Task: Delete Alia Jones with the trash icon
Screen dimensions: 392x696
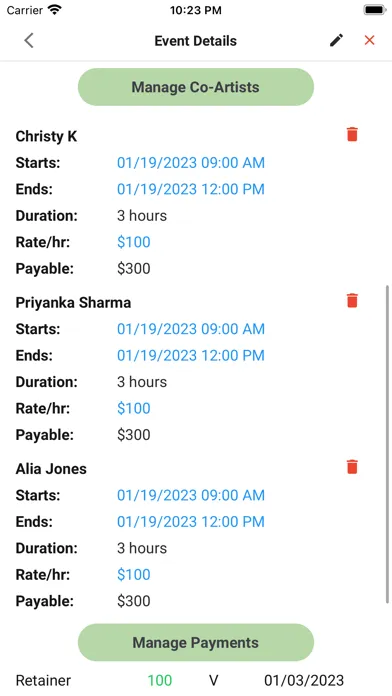Action: tap(352, 467)
